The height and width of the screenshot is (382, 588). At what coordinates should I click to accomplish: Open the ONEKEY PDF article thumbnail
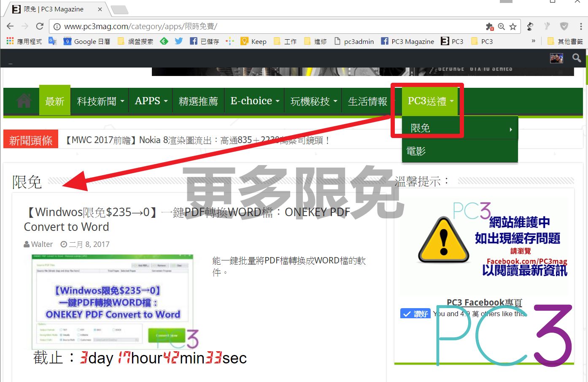tap(113, 301)
